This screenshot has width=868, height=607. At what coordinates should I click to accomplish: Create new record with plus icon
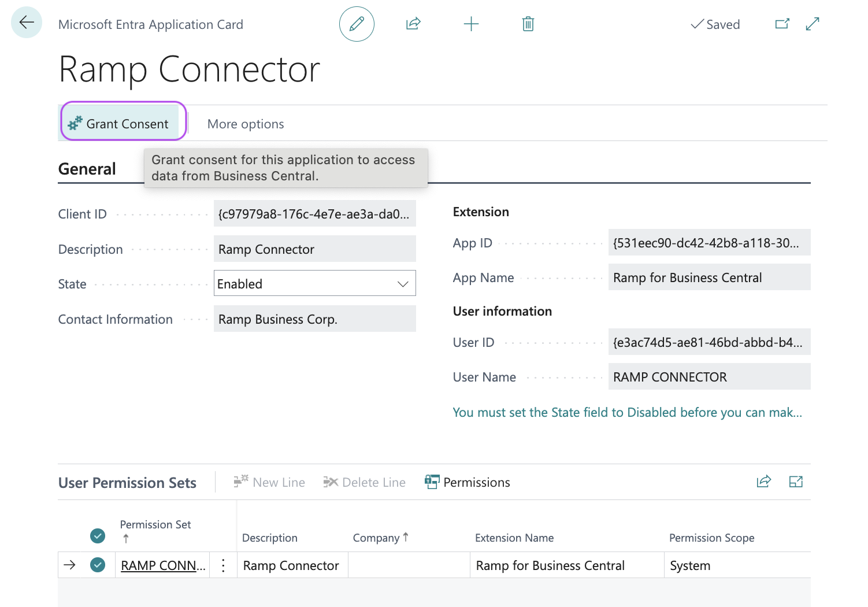(471, 24)
